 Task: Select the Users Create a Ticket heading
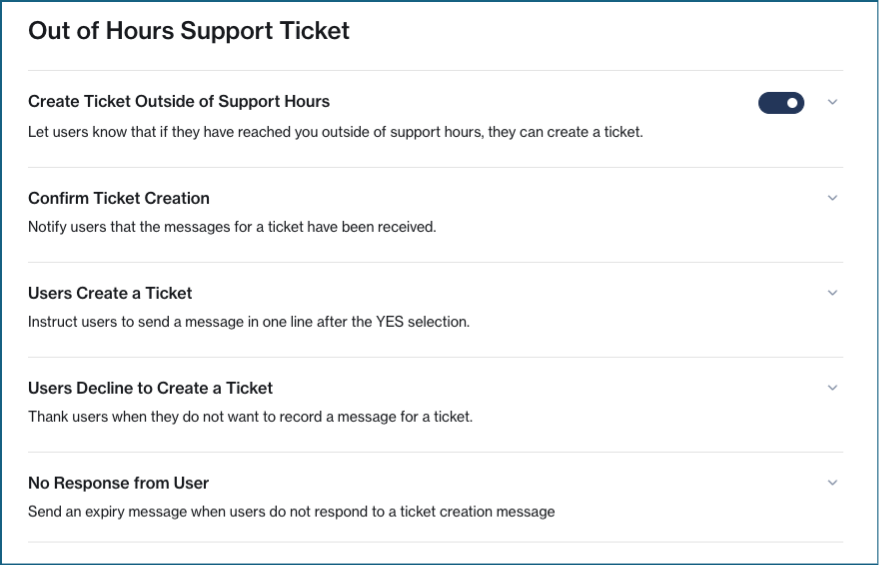point(110,293)
